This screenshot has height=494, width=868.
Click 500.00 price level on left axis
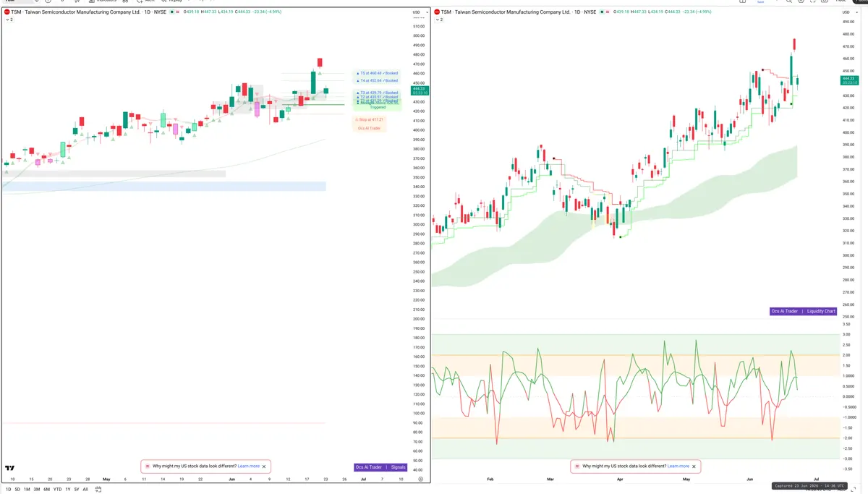pyautogui.click(x=418, y=35)
